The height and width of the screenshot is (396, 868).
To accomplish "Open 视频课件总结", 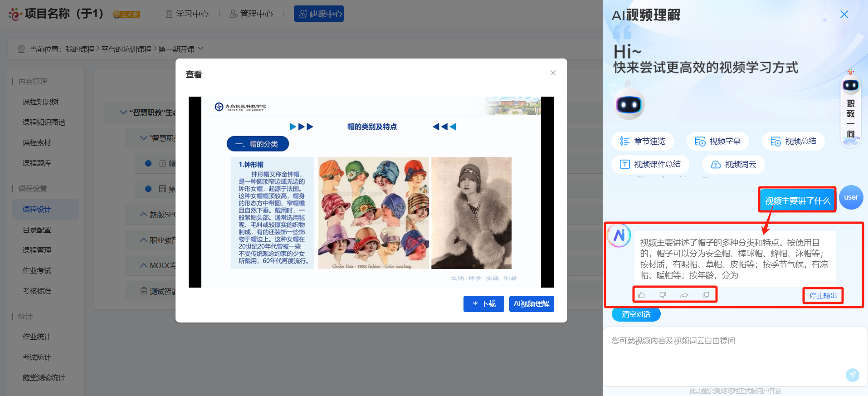I will (x=650, y=164).
